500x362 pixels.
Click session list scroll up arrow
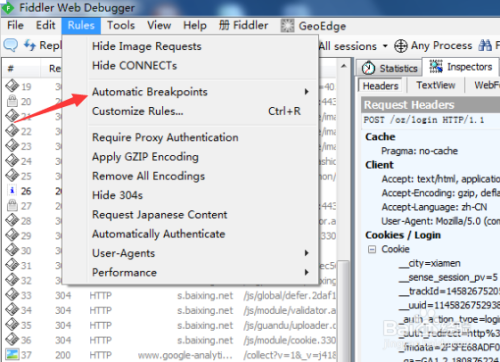pos(343,66)
